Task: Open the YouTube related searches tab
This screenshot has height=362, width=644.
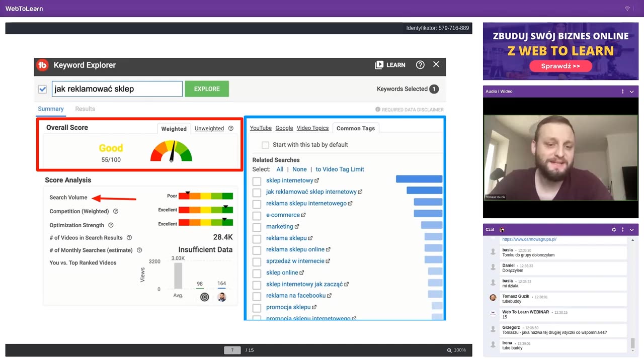Action: click(x=261, y=128)
